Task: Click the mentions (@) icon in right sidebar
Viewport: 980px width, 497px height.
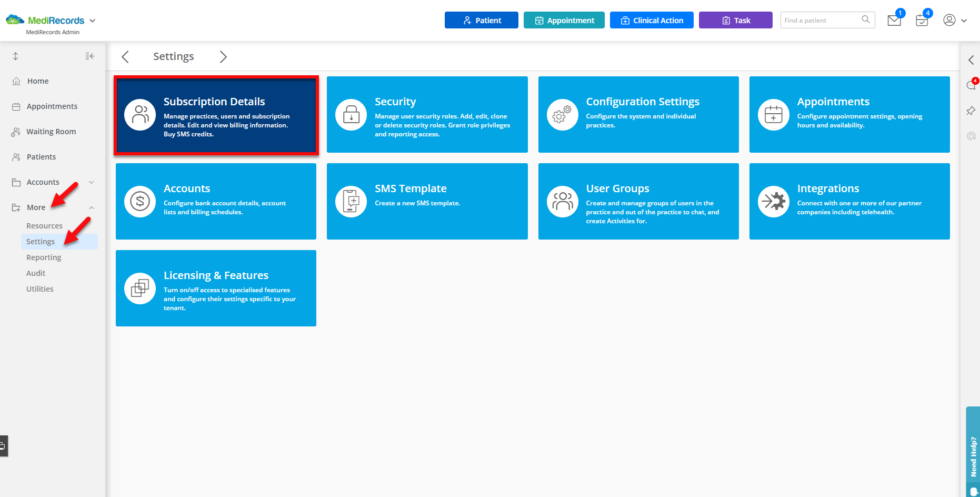Action: 971,136
